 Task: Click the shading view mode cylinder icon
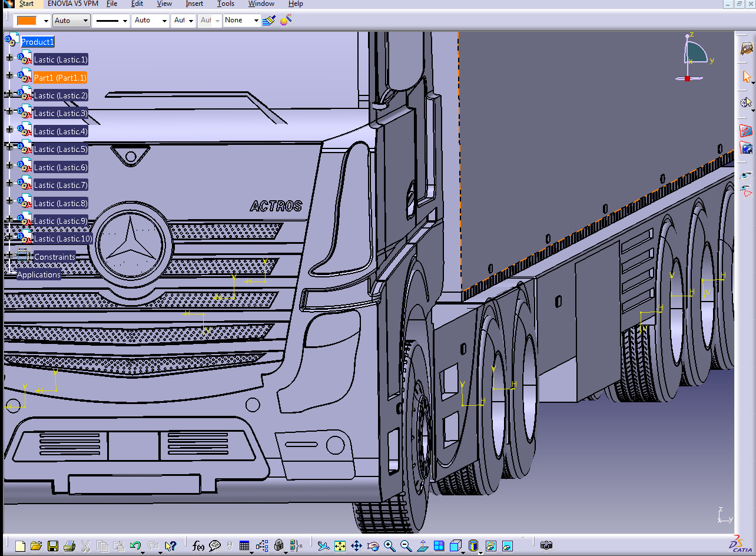tap(473, 546)
